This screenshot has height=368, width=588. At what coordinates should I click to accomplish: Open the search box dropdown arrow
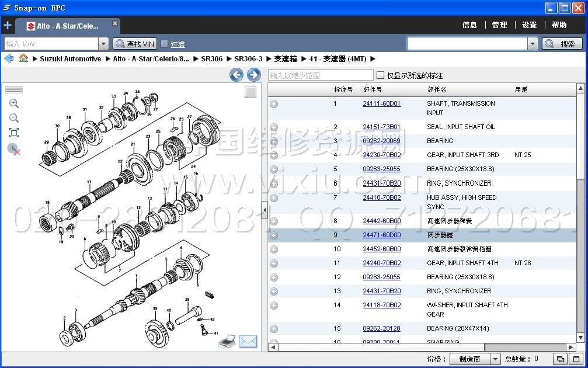click(x=532, y=44)
